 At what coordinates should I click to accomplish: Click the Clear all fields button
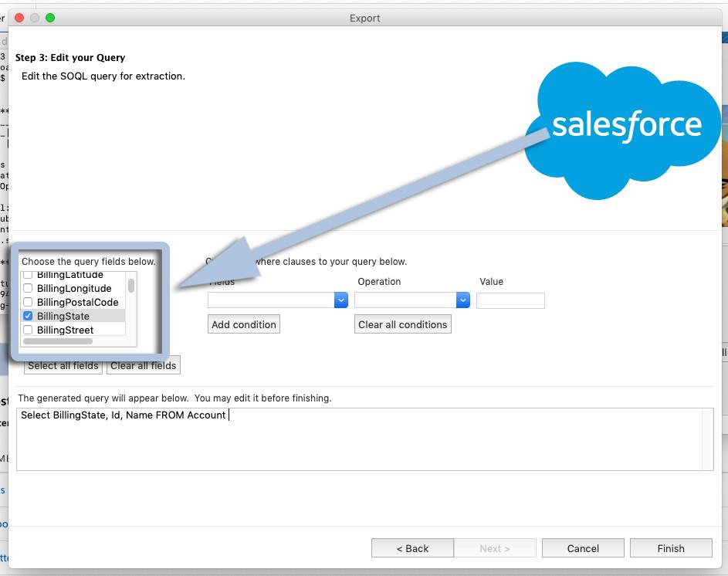tap(144, 365)
